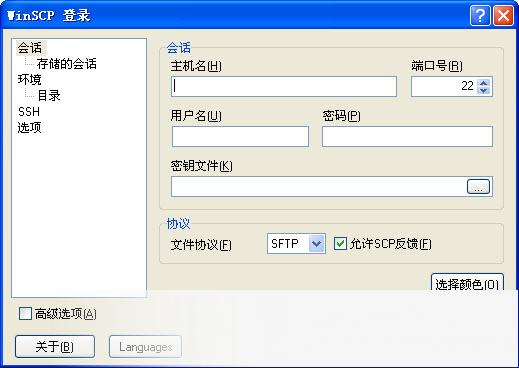Click the 用户名 username field
Image resolution: width=519 pixels, height=368 pixels.
click(x=240, y=136)
